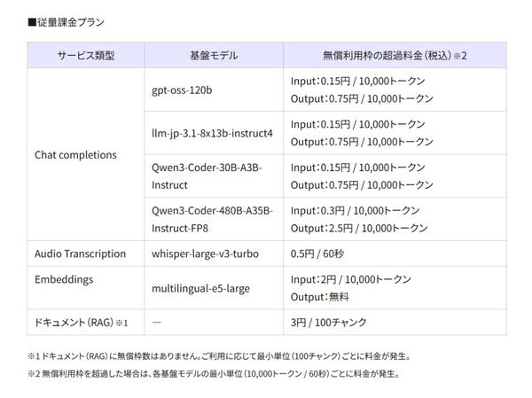Click the llm-jp-3.1-8x13b-instruct4 model name
The height and width of the screenshot is (398, 532).
(213, 133)
